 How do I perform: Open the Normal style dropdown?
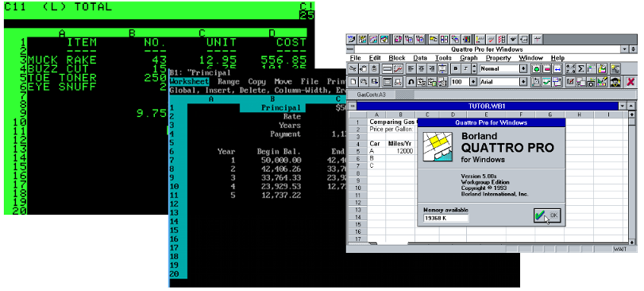click(x=523, y=68)
